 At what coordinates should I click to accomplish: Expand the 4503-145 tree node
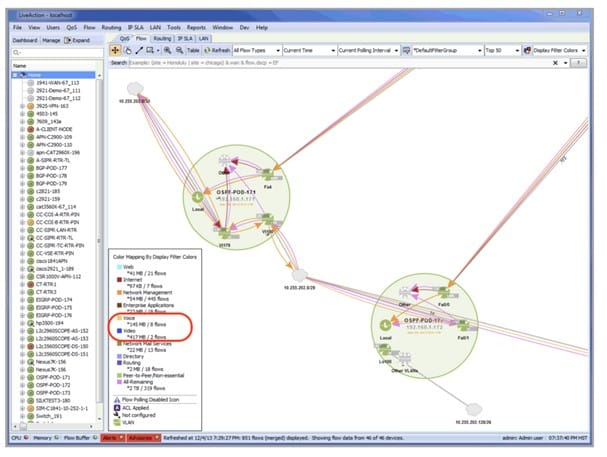[x=22, y=114]
